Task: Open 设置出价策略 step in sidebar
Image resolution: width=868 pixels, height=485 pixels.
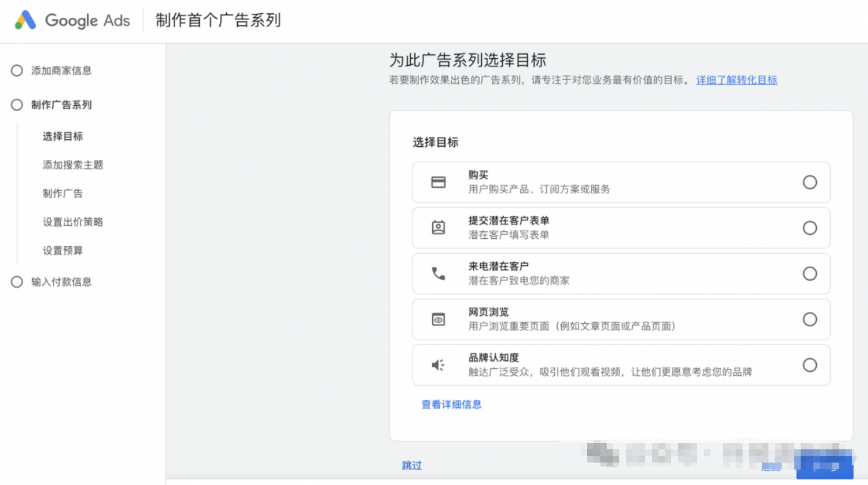Action: [x=73, y=222]
